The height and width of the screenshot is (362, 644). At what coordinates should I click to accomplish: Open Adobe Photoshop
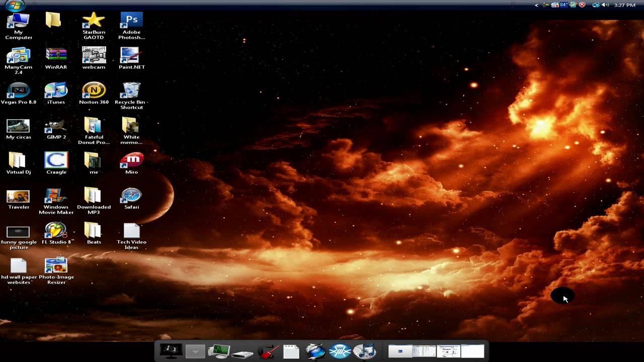click(x=131, y=20)
